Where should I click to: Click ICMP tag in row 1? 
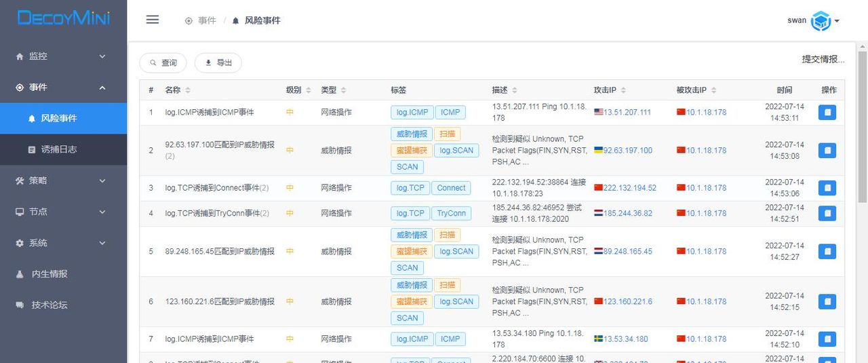450,113
